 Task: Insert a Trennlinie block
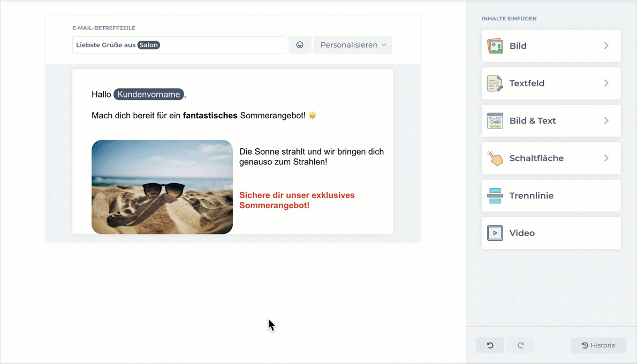tap(551, 195)
